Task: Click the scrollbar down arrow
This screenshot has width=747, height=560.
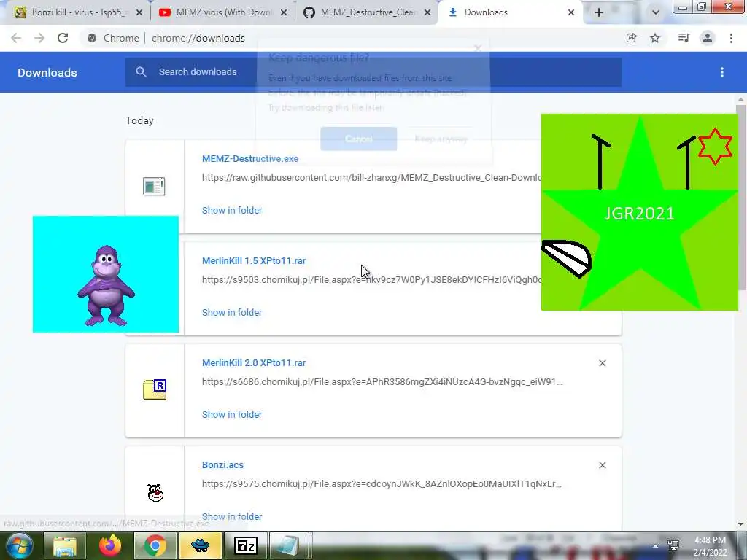Action: click(x=740, y=524)
